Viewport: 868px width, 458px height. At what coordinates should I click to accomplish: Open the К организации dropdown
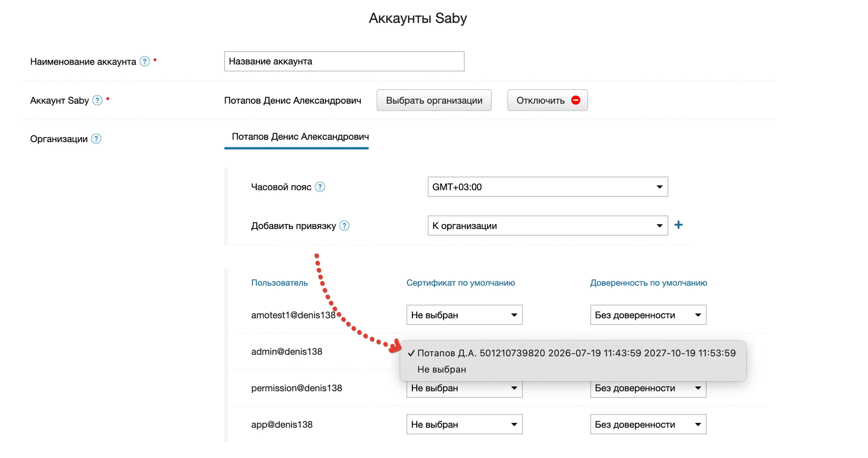(547, 226)
